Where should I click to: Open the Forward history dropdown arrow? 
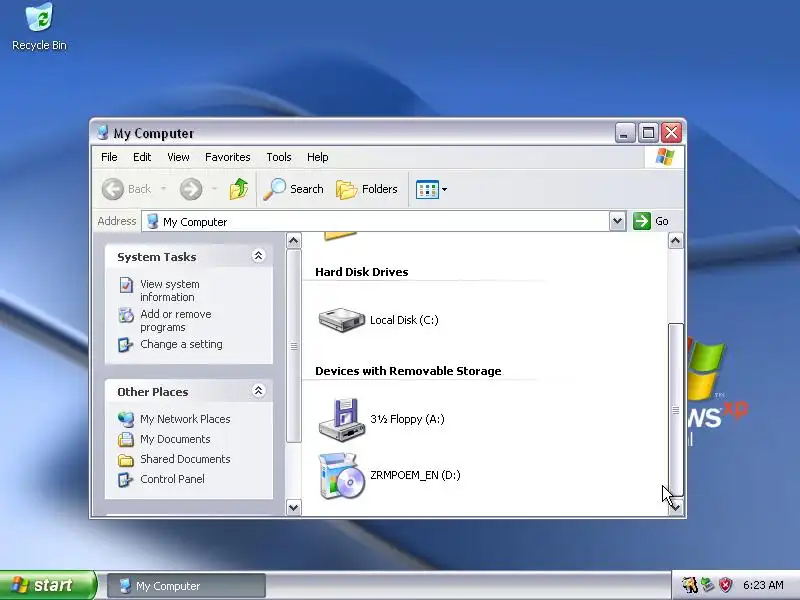coord(214,189)
